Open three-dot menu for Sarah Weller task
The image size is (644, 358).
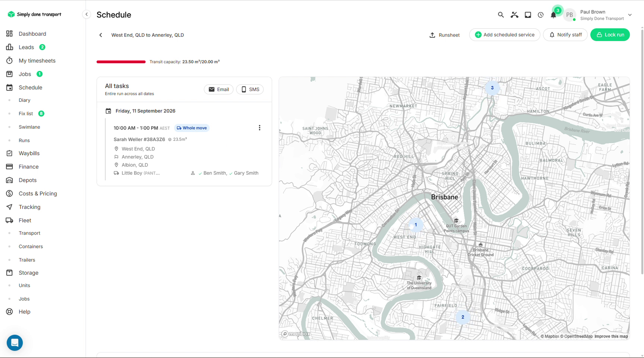tap(259, 128)
